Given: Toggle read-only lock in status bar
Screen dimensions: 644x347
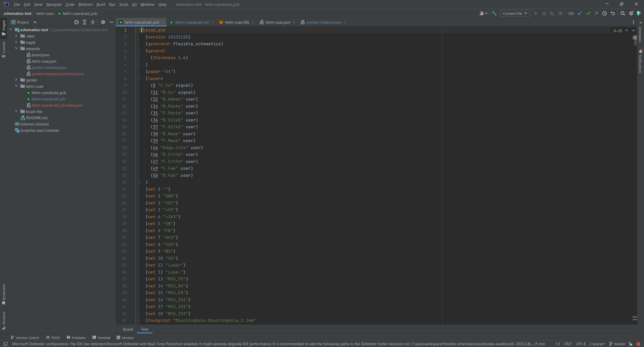Looking at the screenshot, I should tap(631, 344).
